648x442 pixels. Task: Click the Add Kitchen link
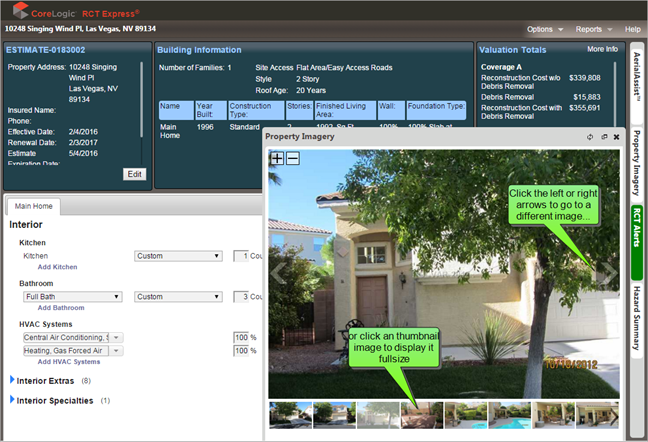click(57, 267)
